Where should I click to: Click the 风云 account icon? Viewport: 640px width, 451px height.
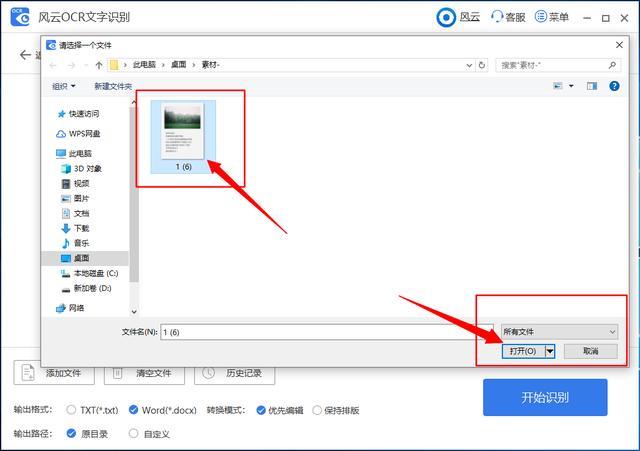click(x=446, y=18)
